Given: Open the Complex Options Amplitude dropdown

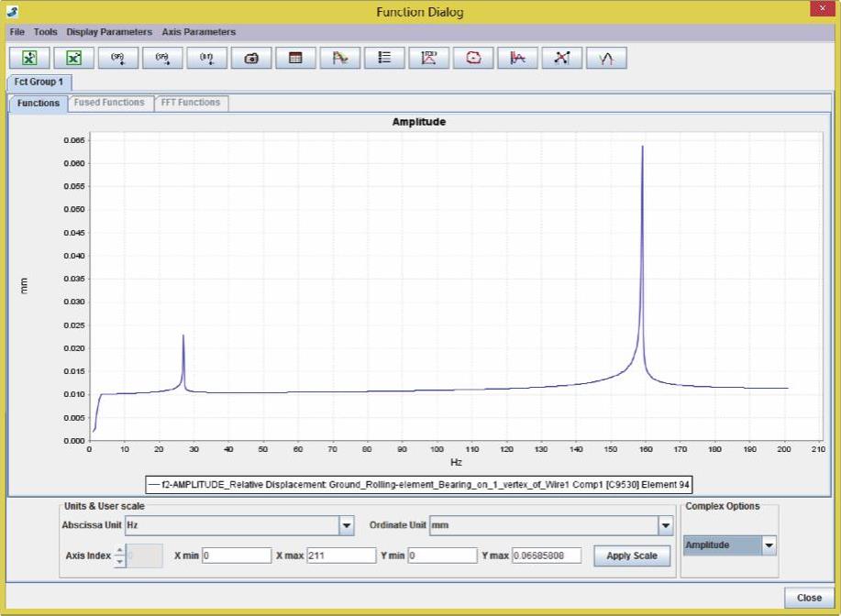Looking at the screenshot, I should click(x=769, y=545).
